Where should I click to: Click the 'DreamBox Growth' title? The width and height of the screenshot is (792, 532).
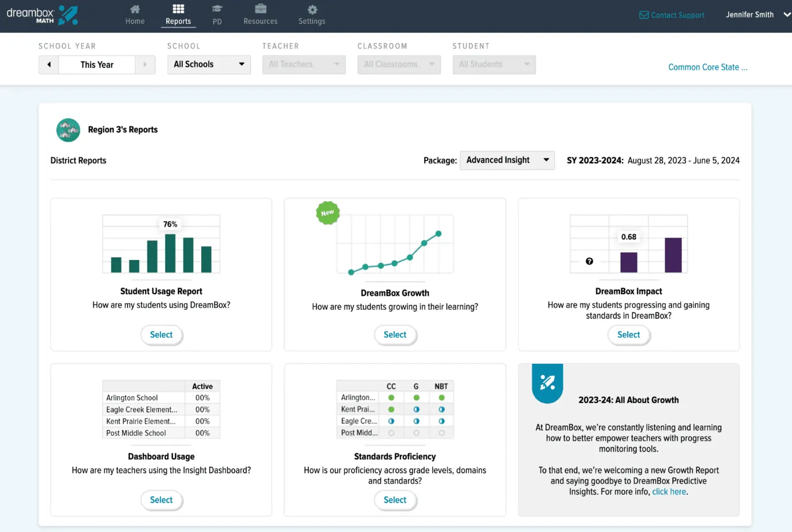click(x=395, y=293)
